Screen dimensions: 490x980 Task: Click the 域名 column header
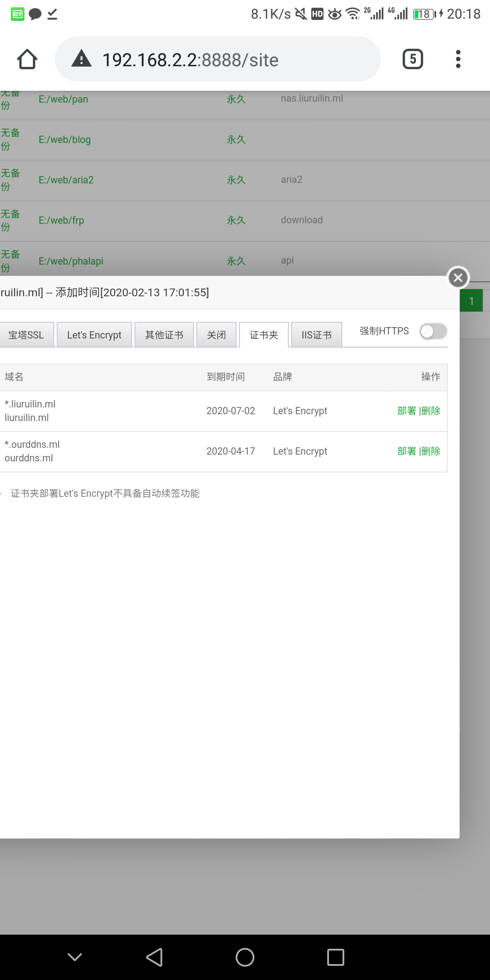(x=14, y=377)
